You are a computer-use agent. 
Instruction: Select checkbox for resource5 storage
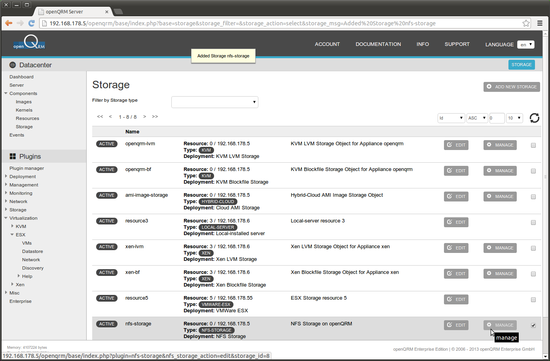point(533,300)
